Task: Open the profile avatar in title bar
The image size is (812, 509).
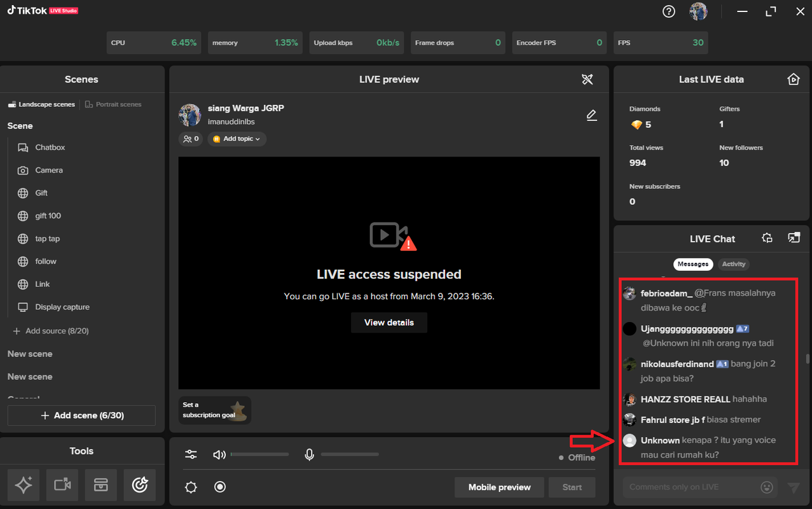Action: (698, 11)
